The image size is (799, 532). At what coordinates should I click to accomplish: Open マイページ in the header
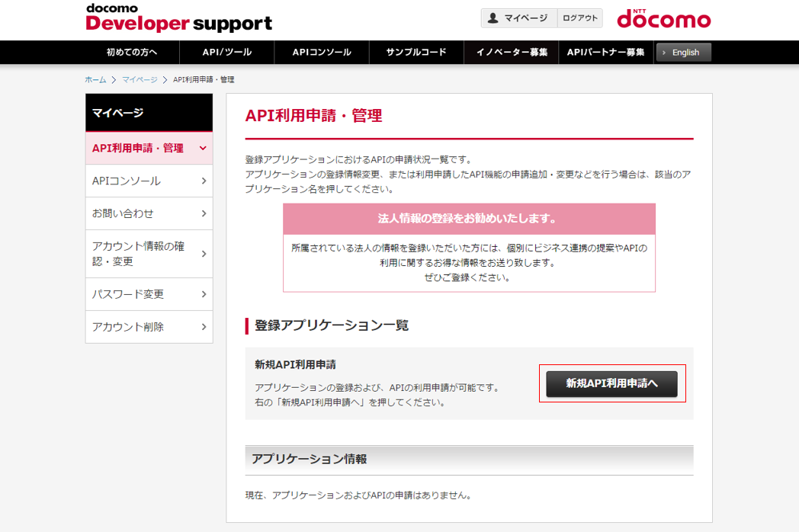click(x=519, y=18)
